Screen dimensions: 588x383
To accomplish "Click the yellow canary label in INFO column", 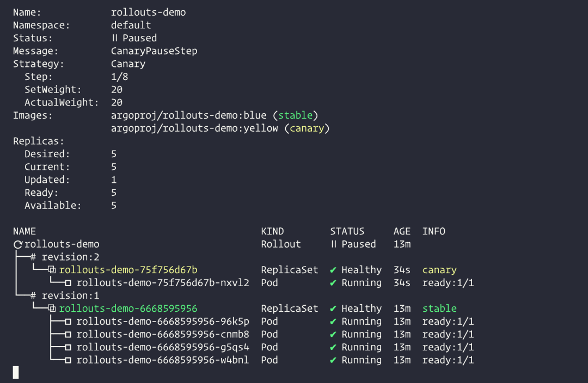I will tap(439, 270).
